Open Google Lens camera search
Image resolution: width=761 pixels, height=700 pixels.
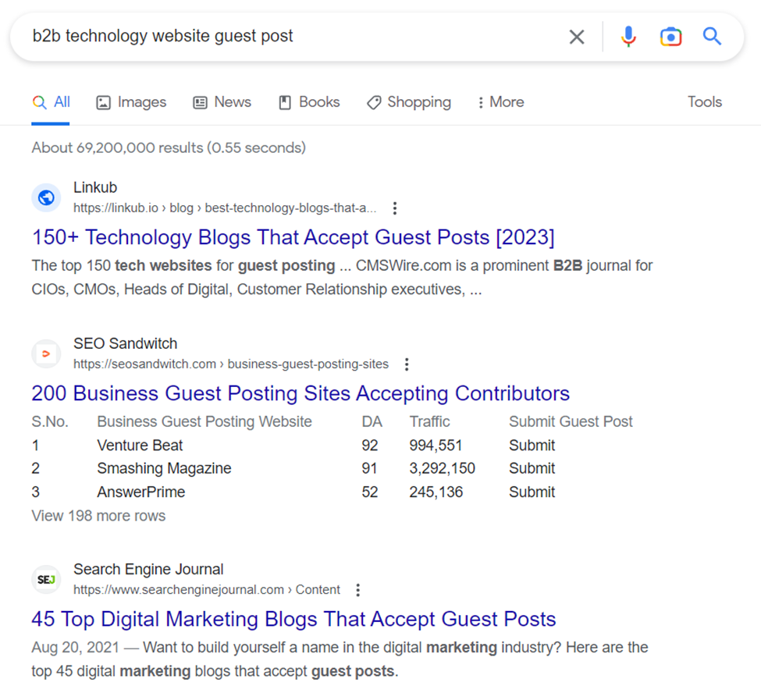pyautogui.click(x=670, y=37)
